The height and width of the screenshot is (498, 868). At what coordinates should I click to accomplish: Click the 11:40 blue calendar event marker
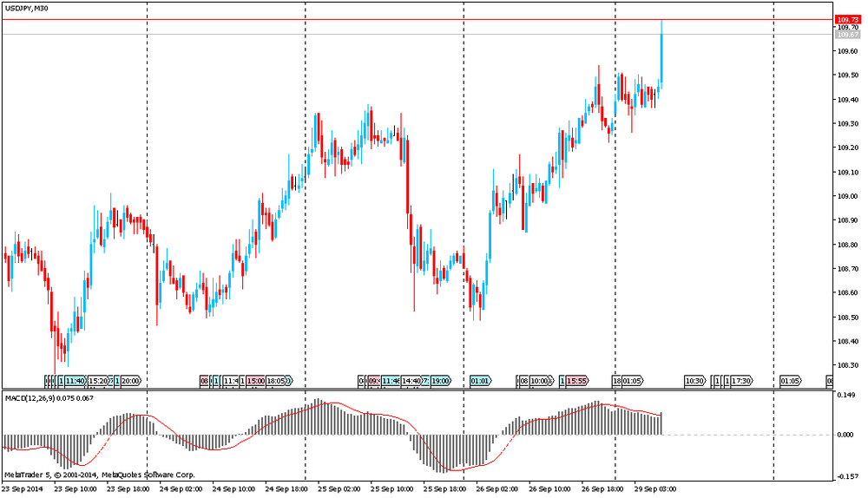pyautogui.click(x=76, y=381)
